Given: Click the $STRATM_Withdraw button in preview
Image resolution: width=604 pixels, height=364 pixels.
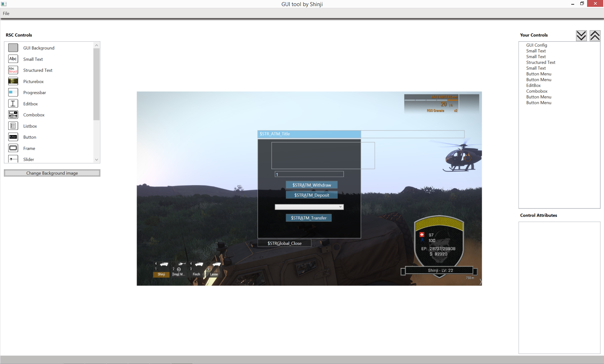Looking at the screenshot, I should (312, 185).
